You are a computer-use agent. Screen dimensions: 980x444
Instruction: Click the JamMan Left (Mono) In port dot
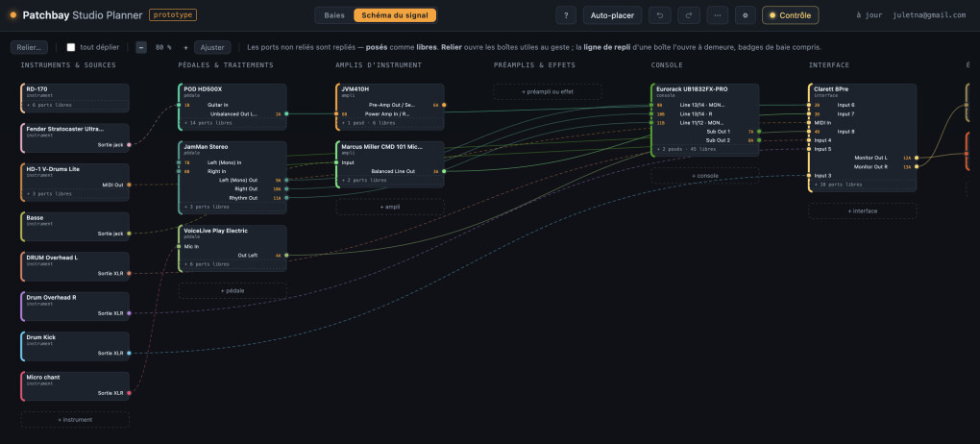point(179,162)
